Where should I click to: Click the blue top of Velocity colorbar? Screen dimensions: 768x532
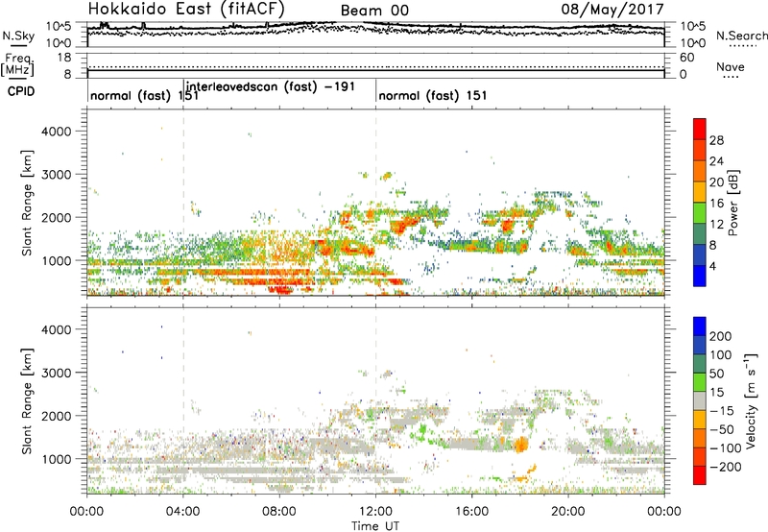tap(700, 326)
